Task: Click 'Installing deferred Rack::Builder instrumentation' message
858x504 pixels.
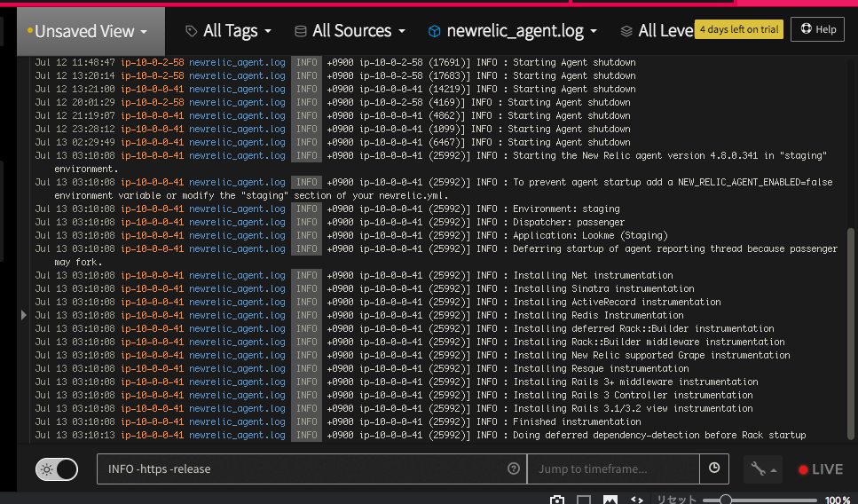Action: click(643, 328)
